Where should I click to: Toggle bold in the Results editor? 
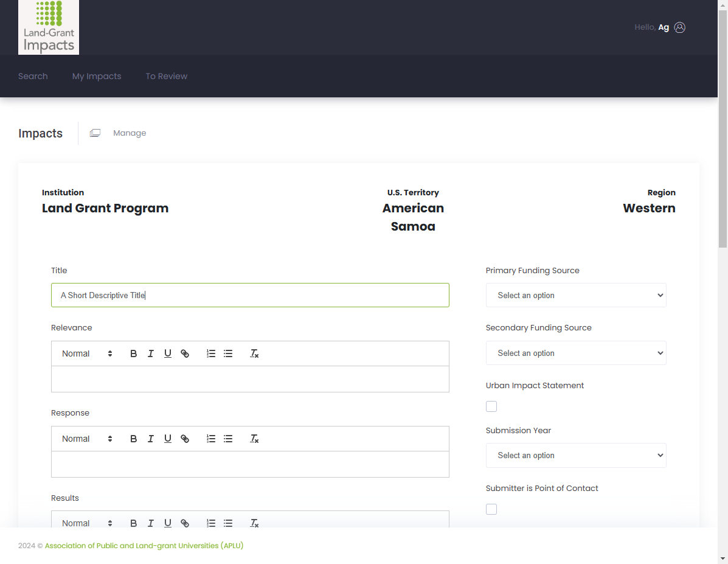[x=134, y=523]
